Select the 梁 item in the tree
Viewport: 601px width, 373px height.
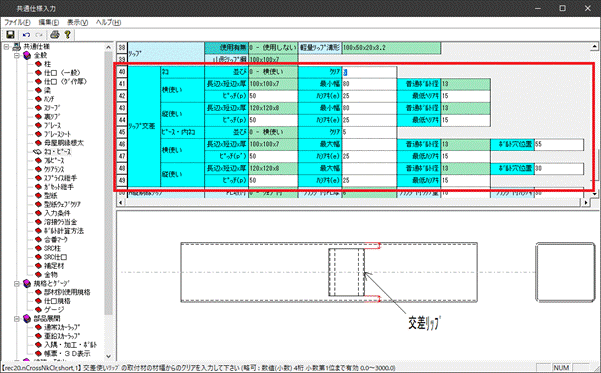[48, 90]
